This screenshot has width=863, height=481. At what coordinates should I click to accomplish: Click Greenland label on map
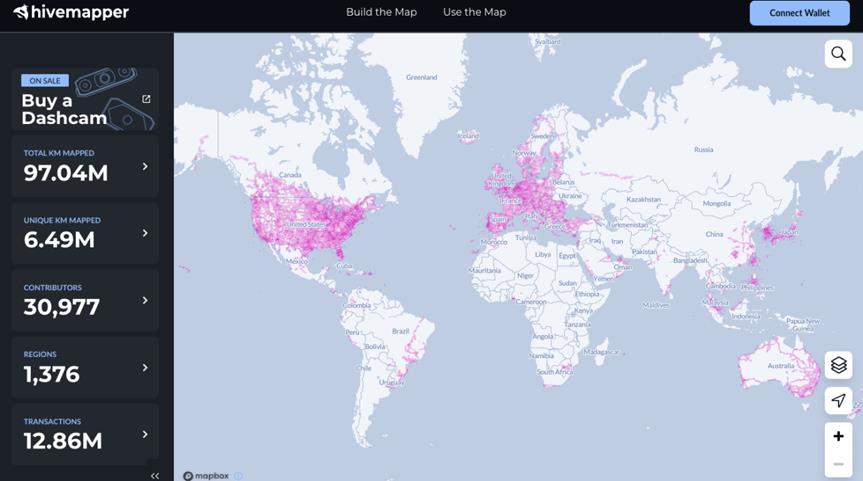pyautogui.click(x=422, y=77)
